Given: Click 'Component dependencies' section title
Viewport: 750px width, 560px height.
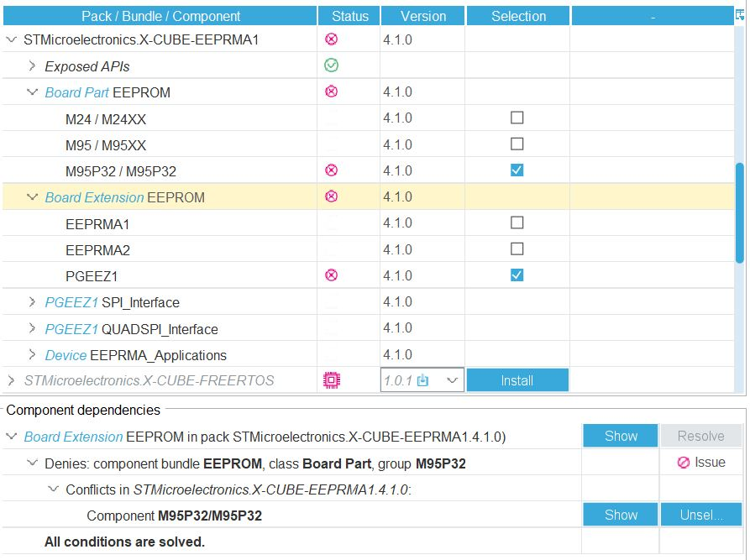Looking at the screenshot, I should [x=83, y=411].
